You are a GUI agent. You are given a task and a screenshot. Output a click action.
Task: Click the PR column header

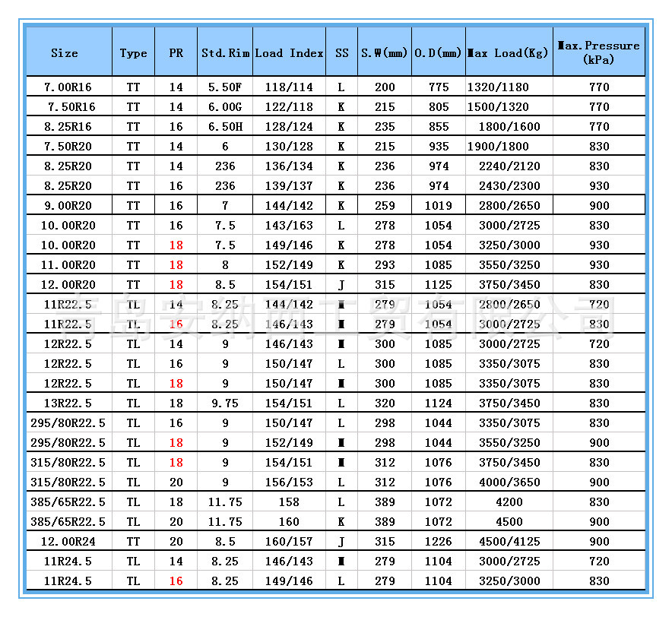176,53
